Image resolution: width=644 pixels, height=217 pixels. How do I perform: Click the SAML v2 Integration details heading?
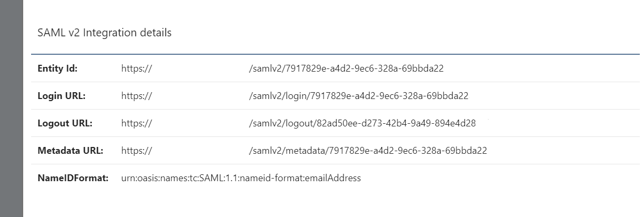tap(104, 33)
